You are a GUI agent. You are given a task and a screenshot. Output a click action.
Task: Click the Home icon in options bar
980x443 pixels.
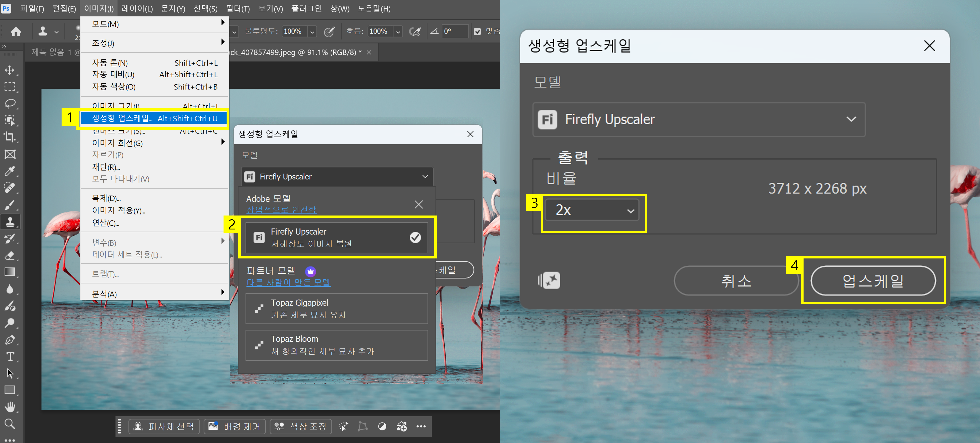[x=16, y=32]
